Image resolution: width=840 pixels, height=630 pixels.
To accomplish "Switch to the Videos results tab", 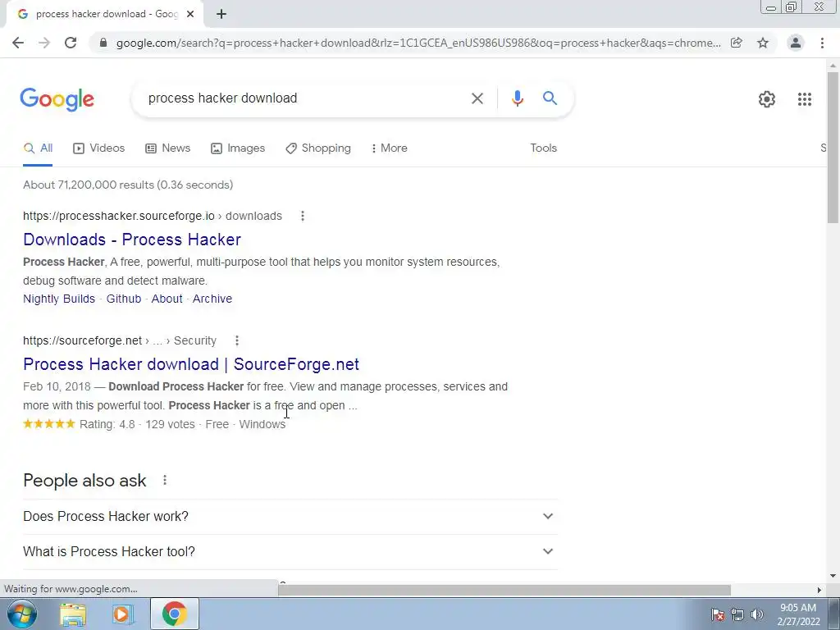I will click(x=98, y=148).
